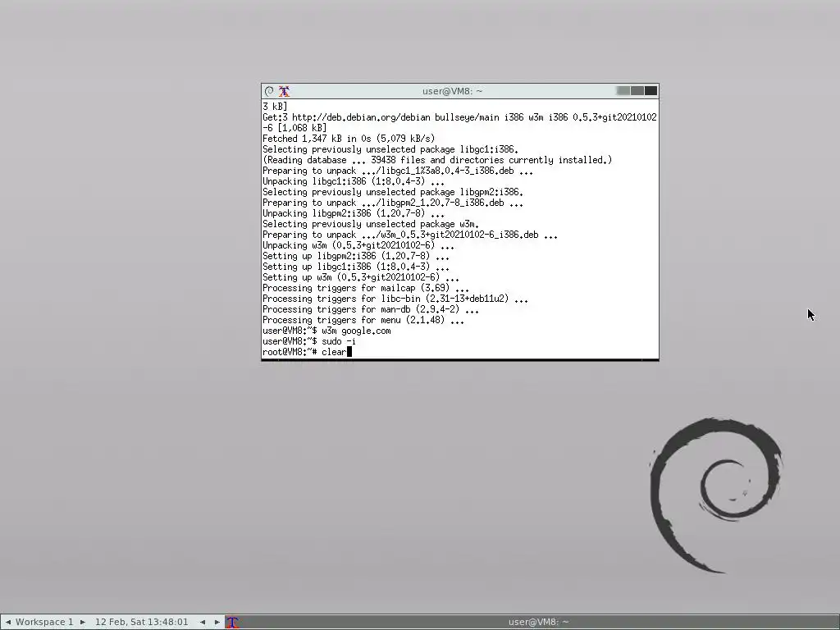Click the "Workspace 1" label in taskbar
Screen dimensions: 840x630
(44, 622)
